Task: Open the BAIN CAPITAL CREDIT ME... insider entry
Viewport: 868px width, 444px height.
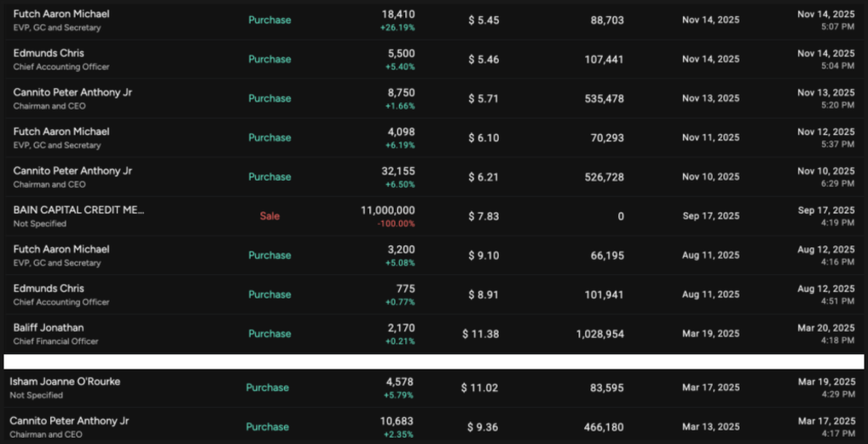Action: pos(78,209)
